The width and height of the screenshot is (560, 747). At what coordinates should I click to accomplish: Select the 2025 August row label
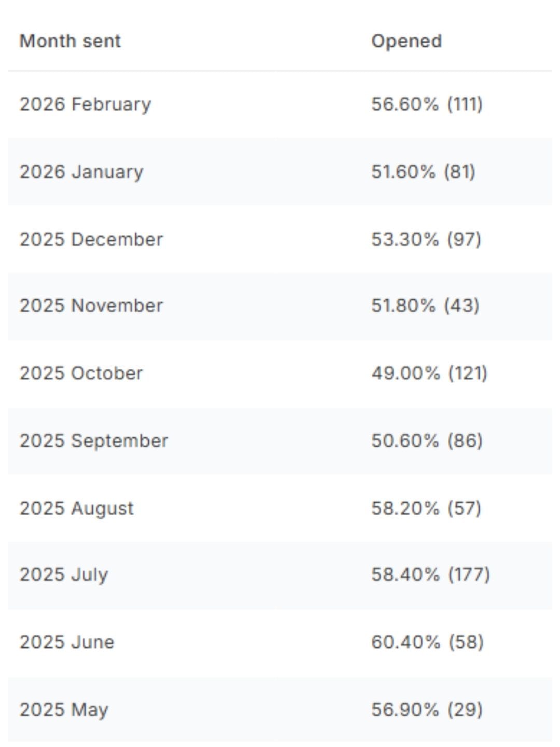point(77,508)
